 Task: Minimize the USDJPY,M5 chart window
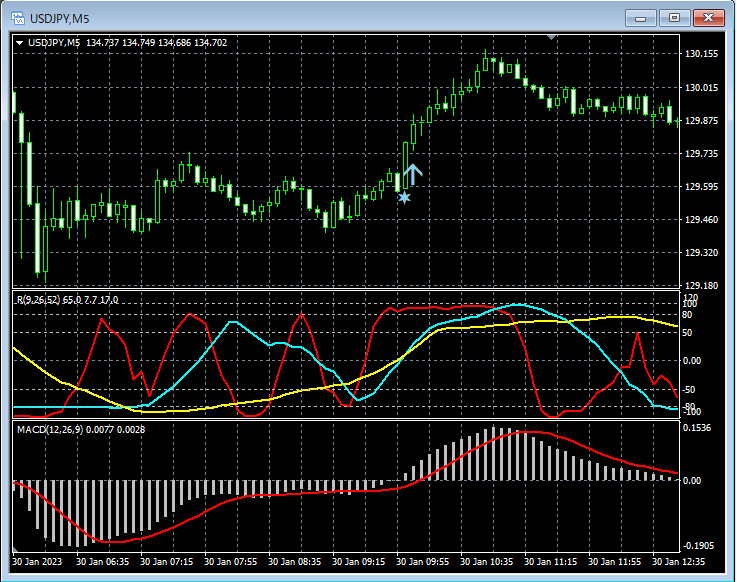coord(642,18)
